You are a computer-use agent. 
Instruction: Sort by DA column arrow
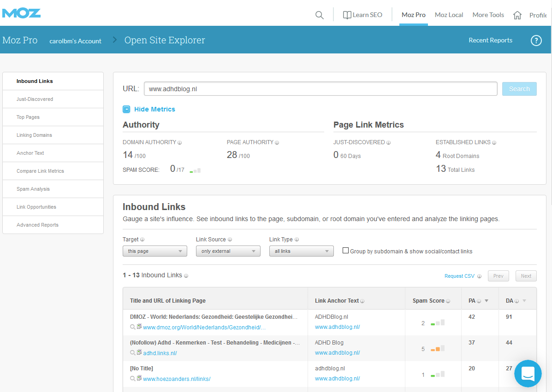pos(524,301)
